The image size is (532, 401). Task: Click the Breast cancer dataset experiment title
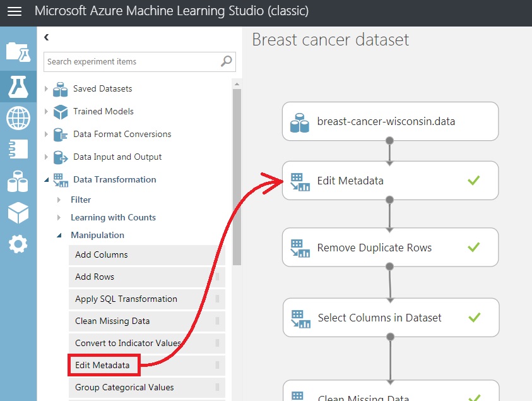click(331, 40)
